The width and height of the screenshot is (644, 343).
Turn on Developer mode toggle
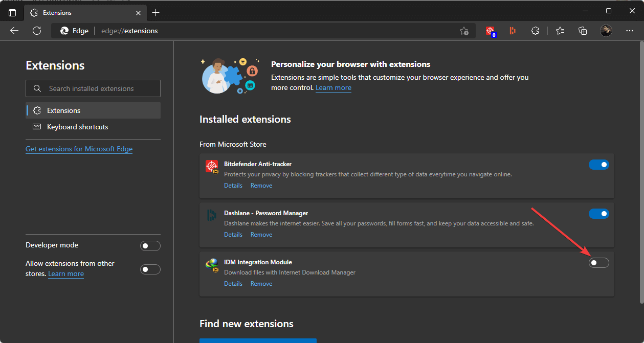pos(150,246)
